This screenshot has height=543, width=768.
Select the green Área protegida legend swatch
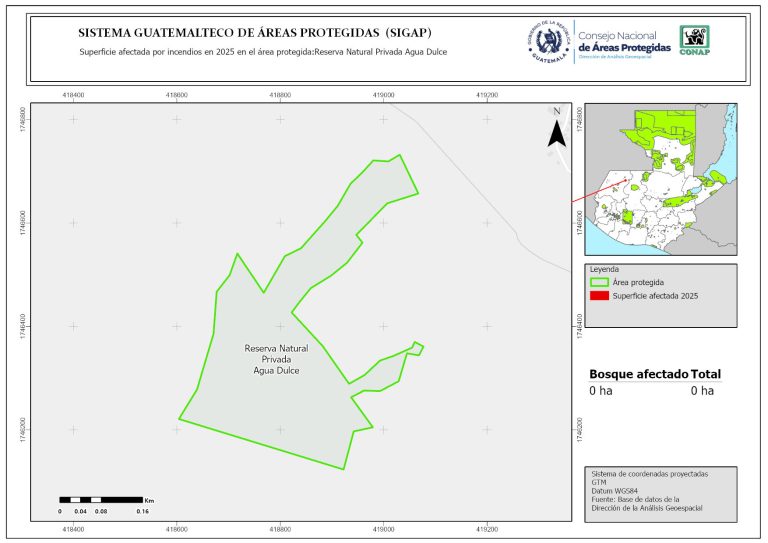point(599,283)
